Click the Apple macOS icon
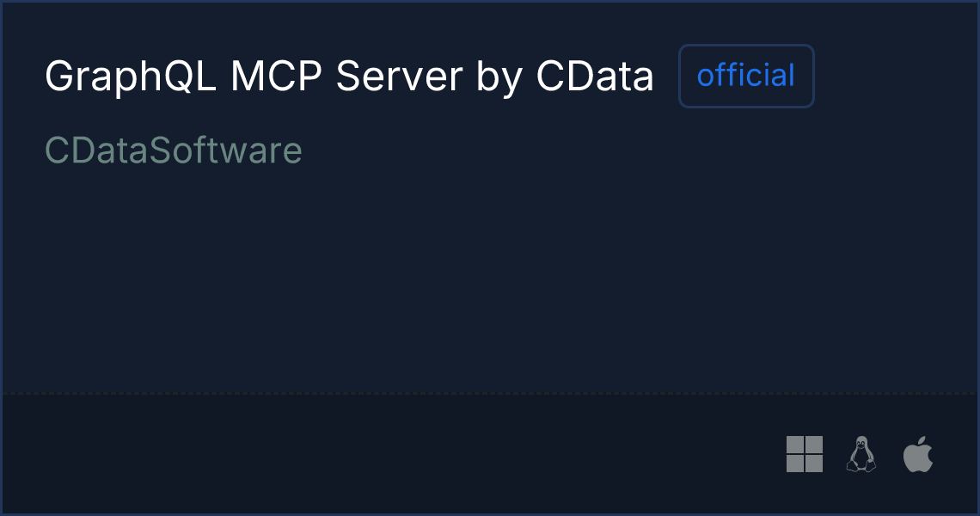 (x=918, y=454)
